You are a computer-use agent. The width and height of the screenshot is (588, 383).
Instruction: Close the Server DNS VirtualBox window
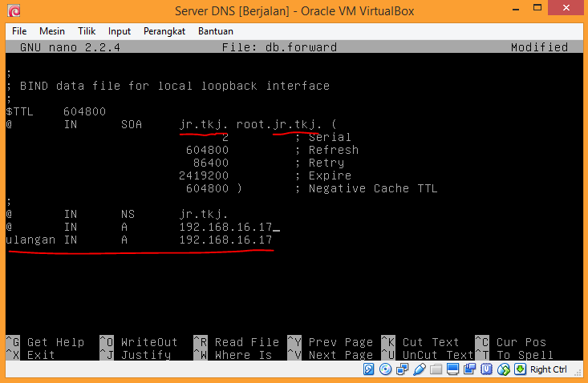click(566, 8)
